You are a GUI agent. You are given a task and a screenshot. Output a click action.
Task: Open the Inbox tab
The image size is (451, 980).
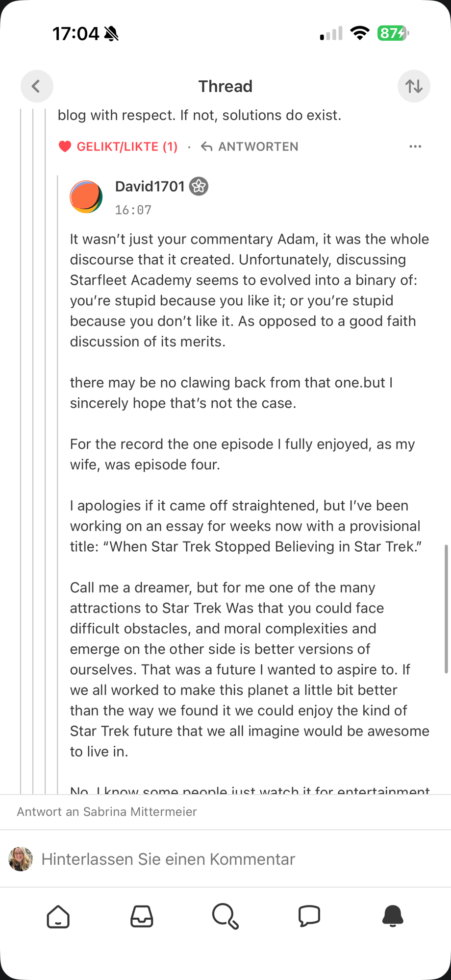(x=142, y=916)
